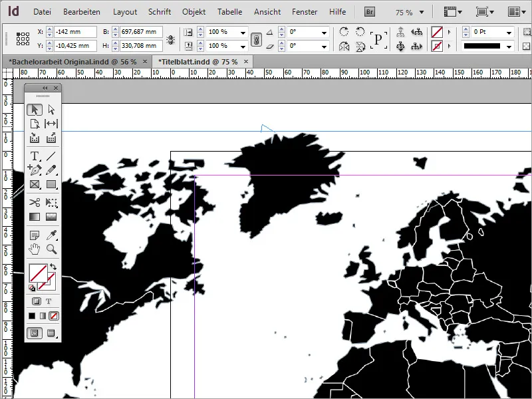The height and width of the screenshot is (399, 532).
Task: Open the Bearbeiten menu
Action: point(82,12)
